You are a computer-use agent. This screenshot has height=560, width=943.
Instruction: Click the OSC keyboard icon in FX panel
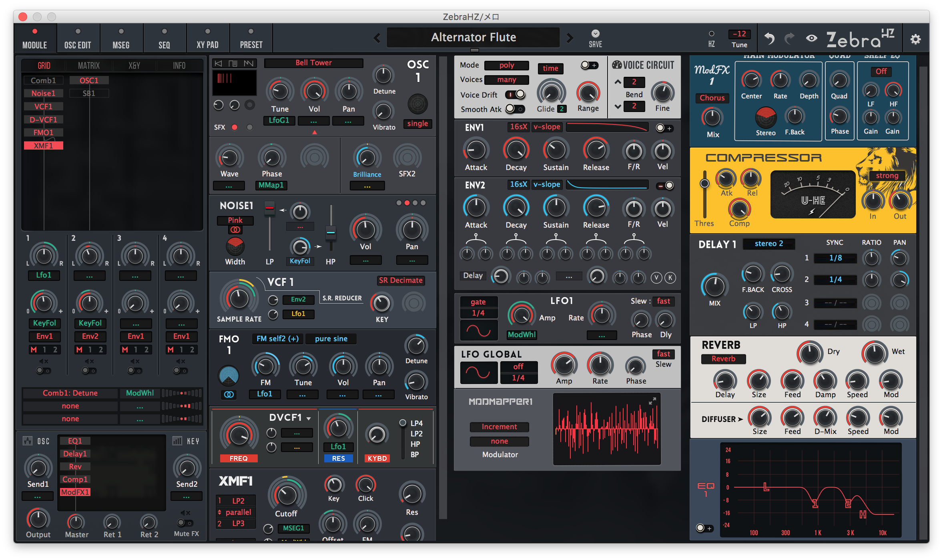[28, 441]
